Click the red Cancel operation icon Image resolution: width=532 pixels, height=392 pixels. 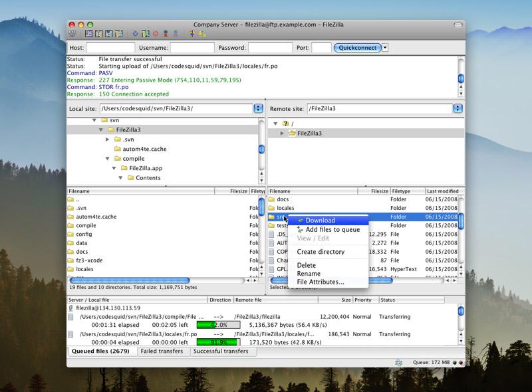[156, 33]
